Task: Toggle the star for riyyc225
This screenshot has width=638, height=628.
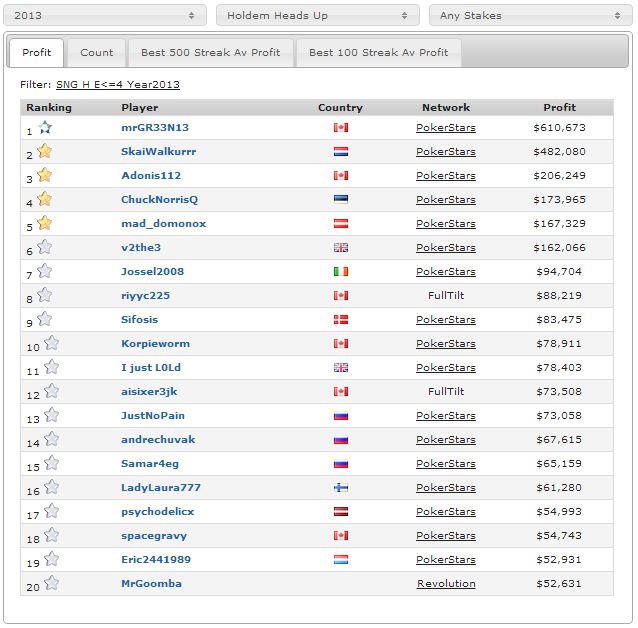Action: tap(45, 295)
